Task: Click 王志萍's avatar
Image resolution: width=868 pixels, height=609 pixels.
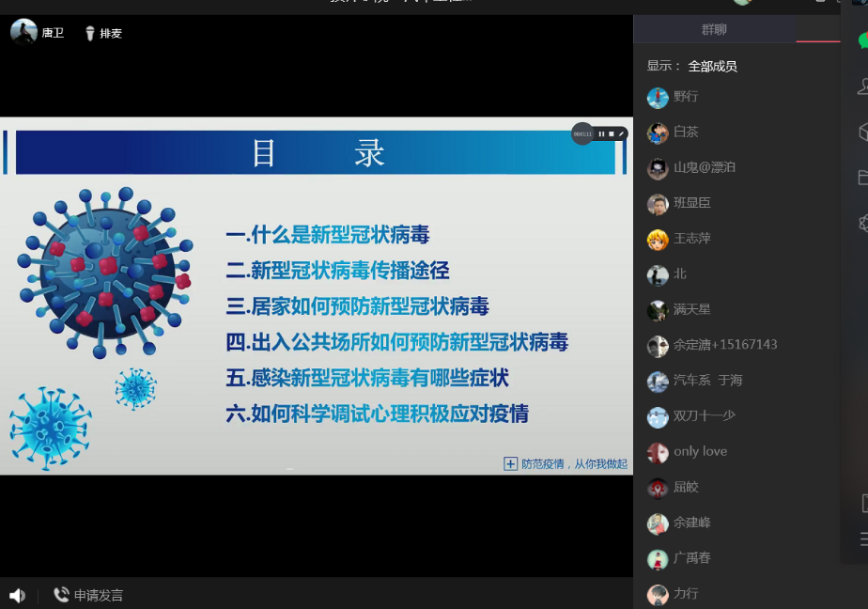Action: (658, 240)
